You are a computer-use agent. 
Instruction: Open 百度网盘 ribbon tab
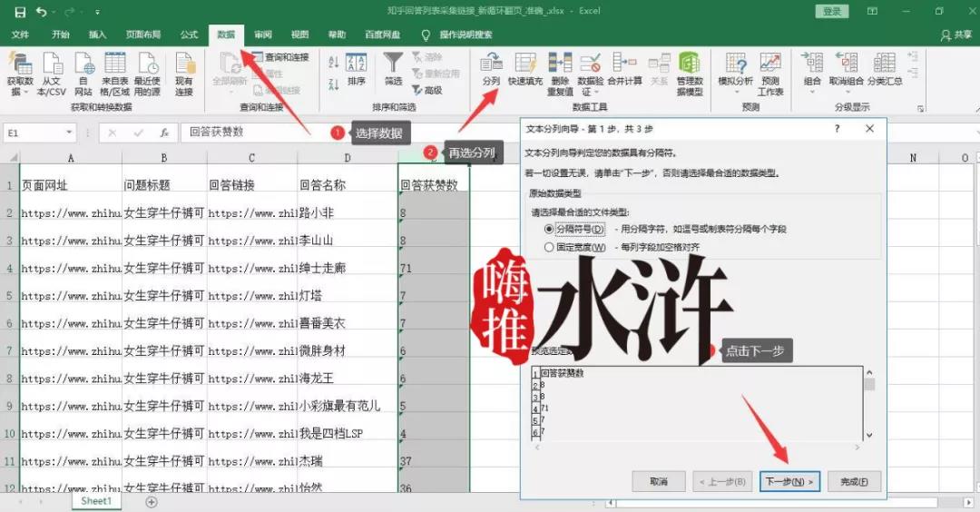coord(383,34)
